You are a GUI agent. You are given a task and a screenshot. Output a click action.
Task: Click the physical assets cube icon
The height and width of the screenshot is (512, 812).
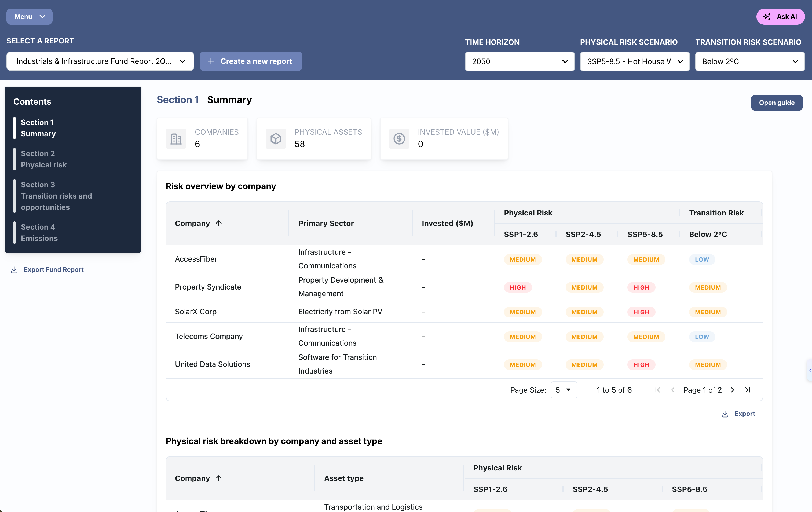tap(276, 139)
